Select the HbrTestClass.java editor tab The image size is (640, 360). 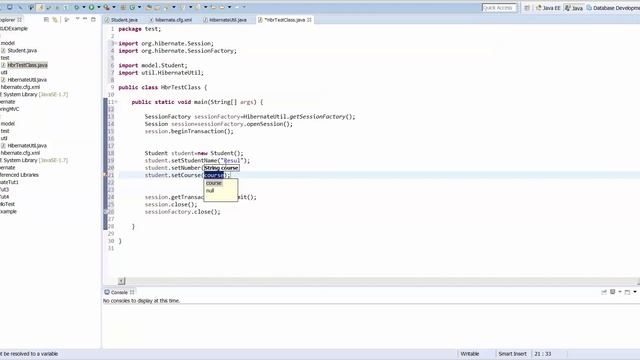(x=284, y=20)
